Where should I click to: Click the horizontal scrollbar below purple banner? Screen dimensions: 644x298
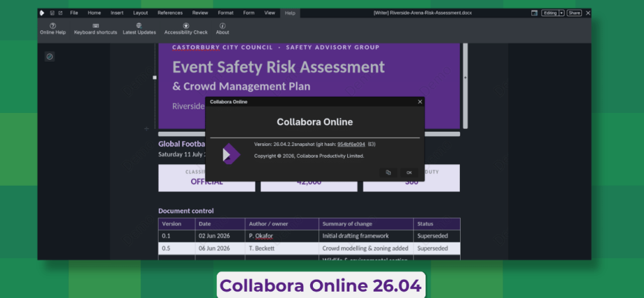pos(309,134)
